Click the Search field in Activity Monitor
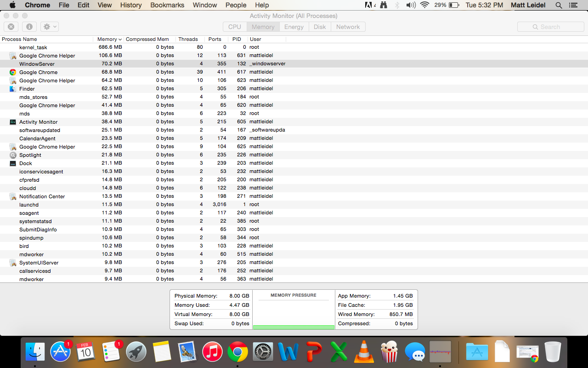Viewport: 588px width, 368px height. point(551,27)
